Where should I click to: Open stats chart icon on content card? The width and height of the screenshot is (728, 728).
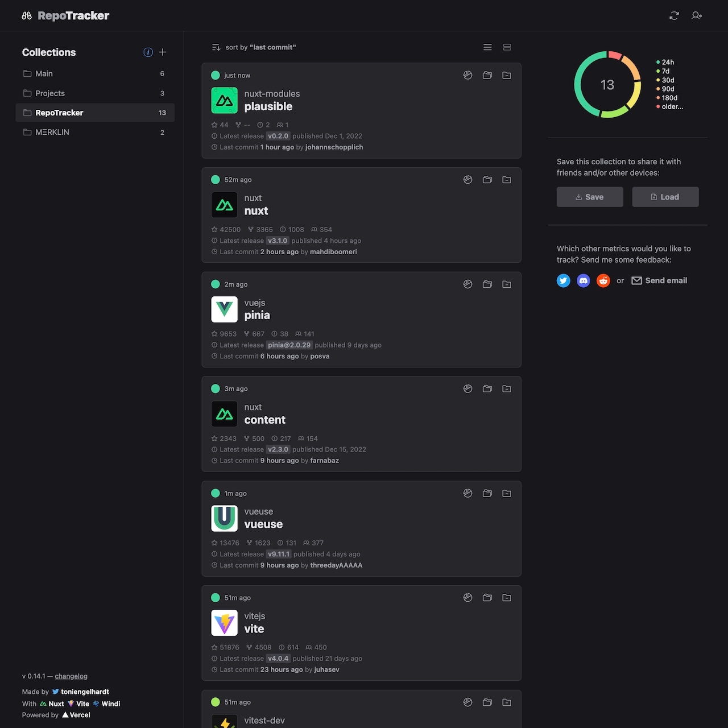[468, 389]
